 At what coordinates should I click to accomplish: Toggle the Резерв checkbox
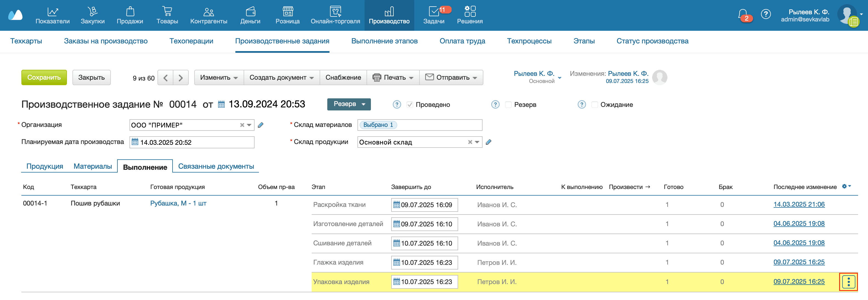508,105
